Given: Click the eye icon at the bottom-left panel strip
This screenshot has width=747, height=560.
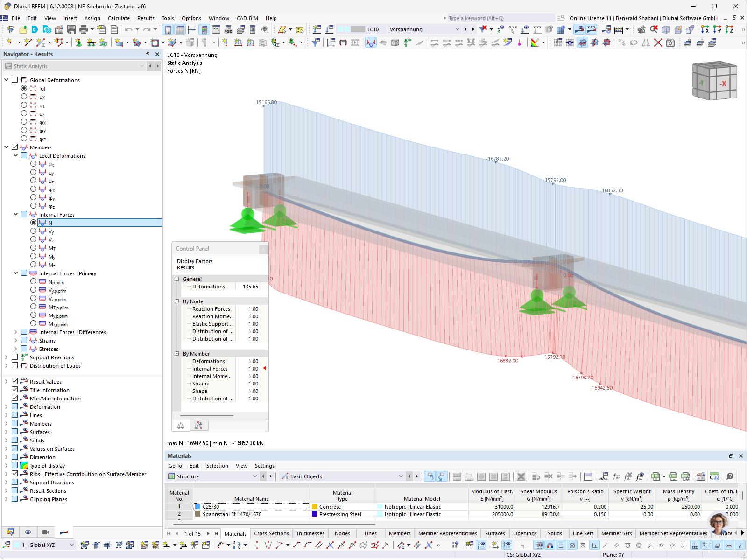Looking at the screenshot, I should point(28,532).
